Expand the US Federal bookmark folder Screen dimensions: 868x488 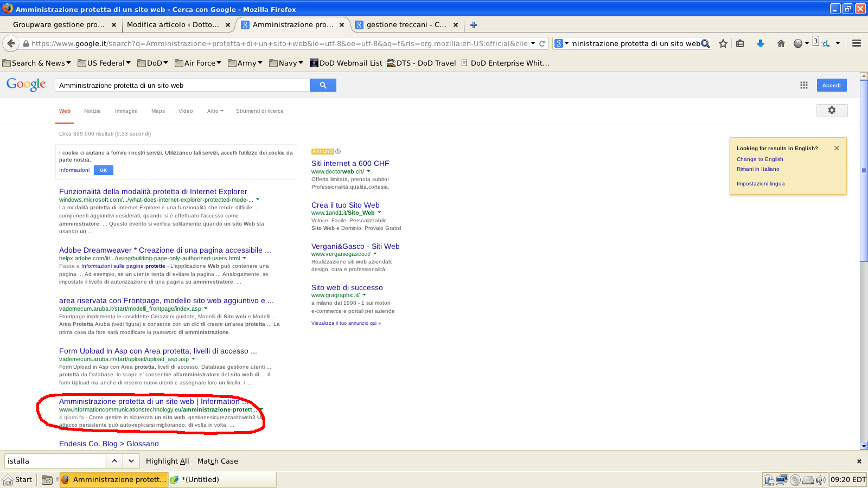click(104, 63)
